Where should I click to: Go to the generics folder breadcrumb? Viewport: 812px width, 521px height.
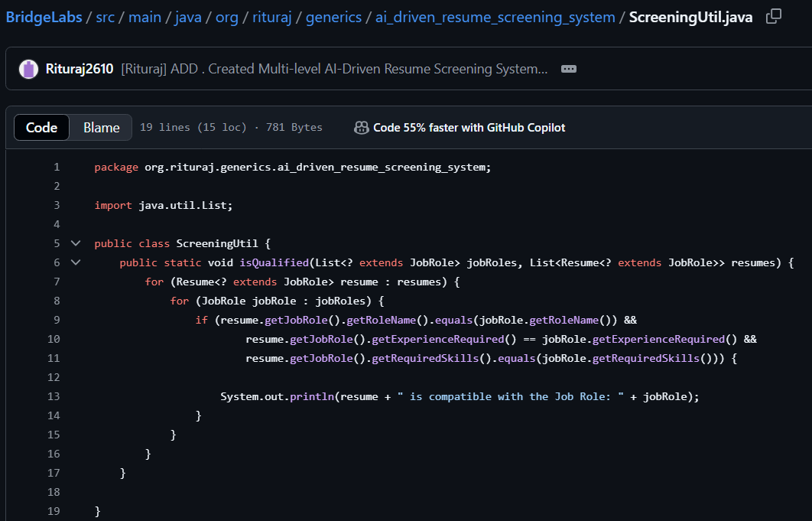[333, 17]
